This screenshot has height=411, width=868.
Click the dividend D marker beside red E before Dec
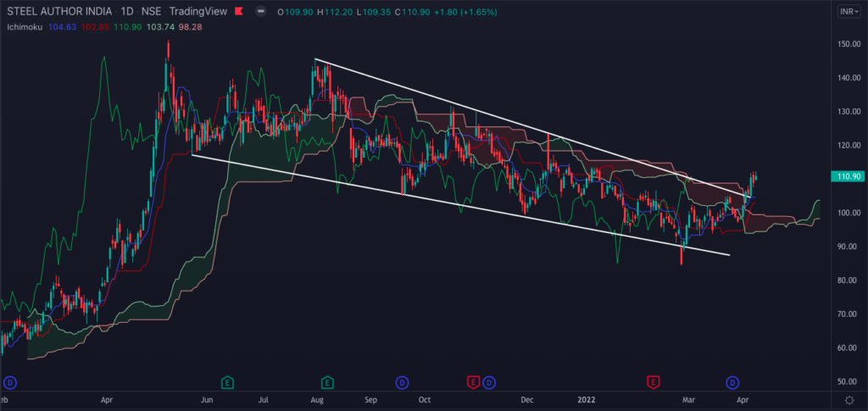click(x=488, y=381)
